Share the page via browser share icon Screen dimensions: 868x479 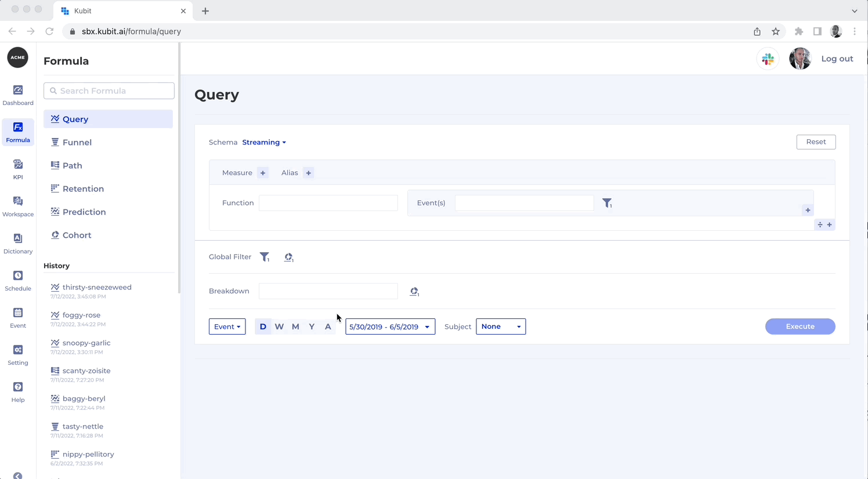[x=757, y=31]
